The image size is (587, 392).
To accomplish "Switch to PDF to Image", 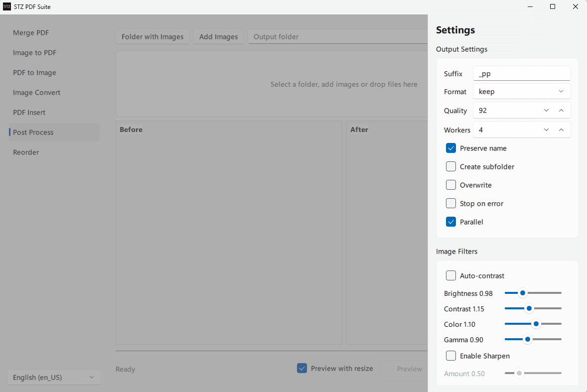I will tap(54, 73).
